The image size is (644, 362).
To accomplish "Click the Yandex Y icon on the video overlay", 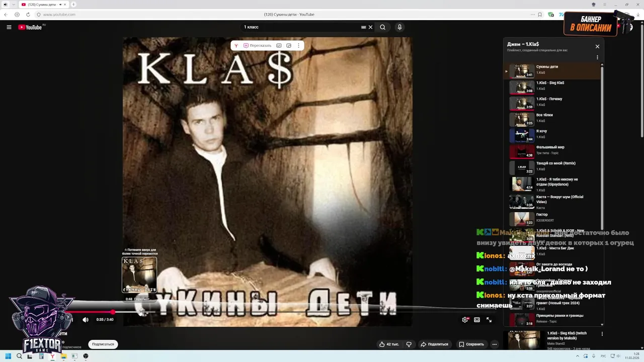I will pyautogui.click(x=236, y=46).
